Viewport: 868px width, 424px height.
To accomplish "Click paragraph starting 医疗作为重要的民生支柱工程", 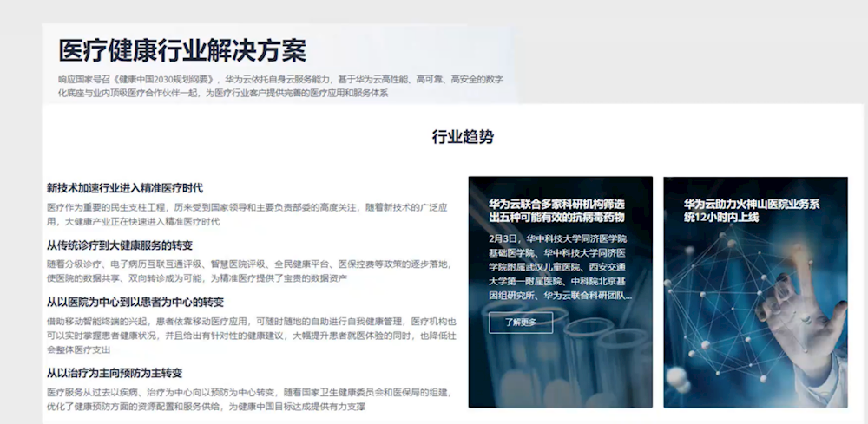I will [247, 214].
